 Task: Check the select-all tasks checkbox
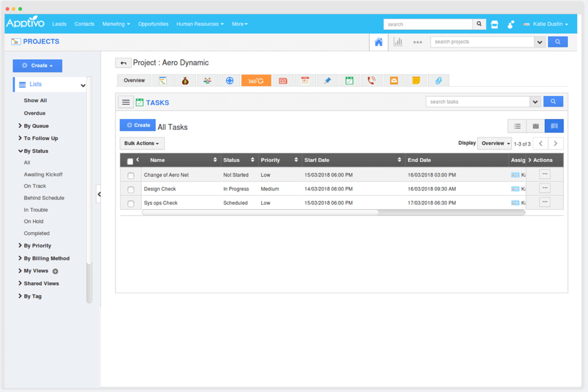click(130, 161)
